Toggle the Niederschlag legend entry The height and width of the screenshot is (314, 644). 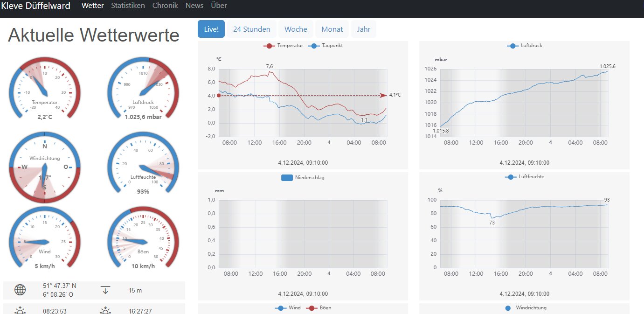pyautogui.click(x=303, y=178)
